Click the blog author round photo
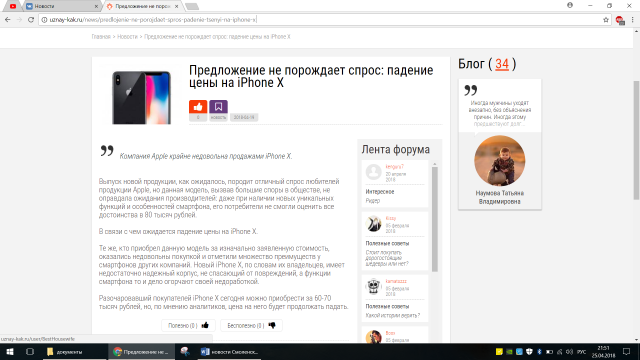Image resolution: width=640 pixels, height=360 pixels. click(x=500, y=161)
